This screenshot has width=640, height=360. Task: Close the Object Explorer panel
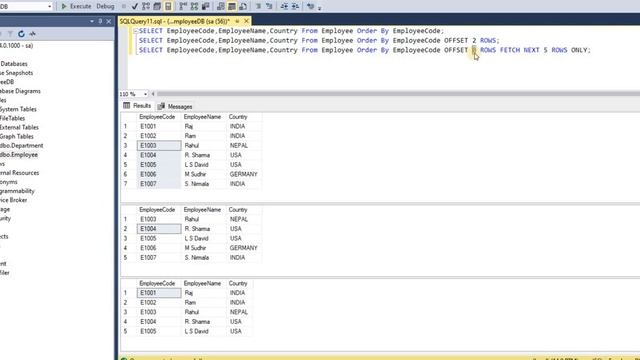tap(109, 21)
